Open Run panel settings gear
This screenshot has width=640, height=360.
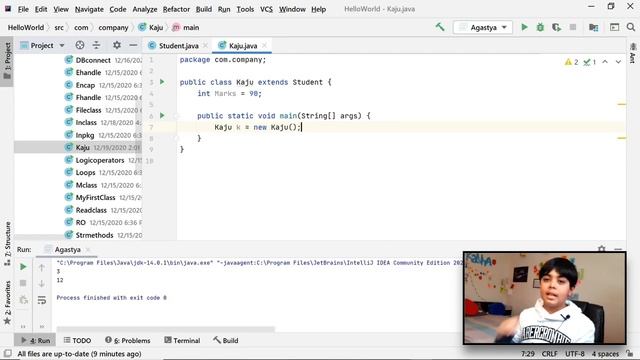coord(602,249)
